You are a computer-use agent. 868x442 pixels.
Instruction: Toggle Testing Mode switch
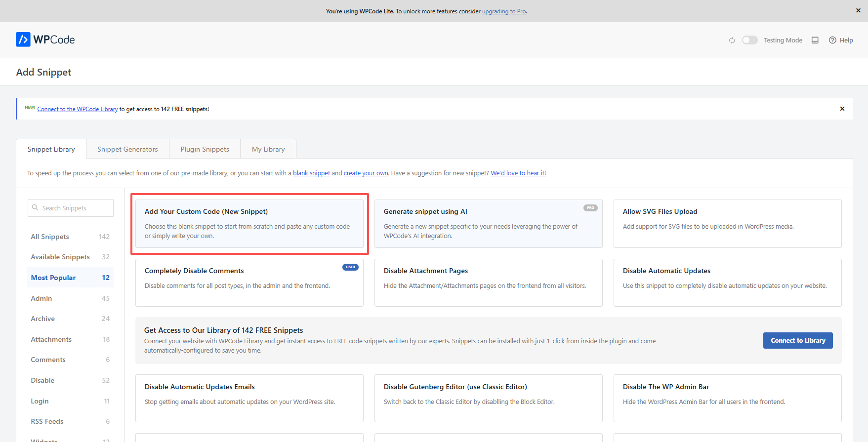[x=750, y=40]
